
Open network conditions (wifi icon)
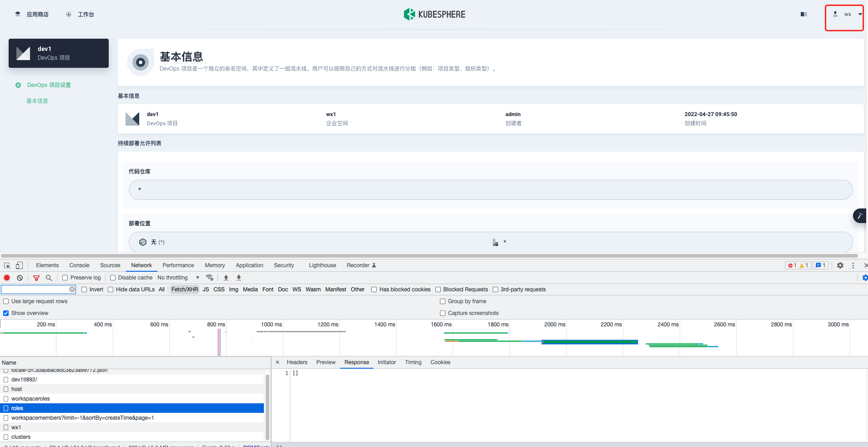(x=209, y=278)
